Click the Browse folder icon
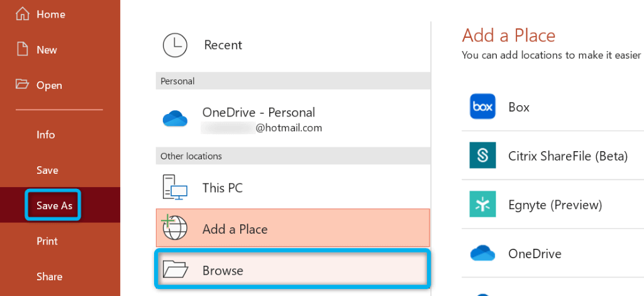Screen dimensions: 644x296 (x=175, y=270)
